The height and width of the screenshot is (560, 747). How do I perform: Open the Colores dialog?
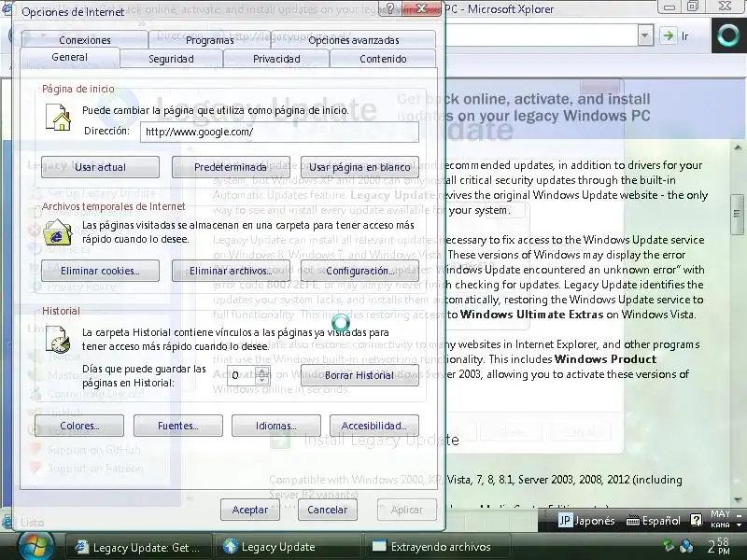click(x=79, y=426)
